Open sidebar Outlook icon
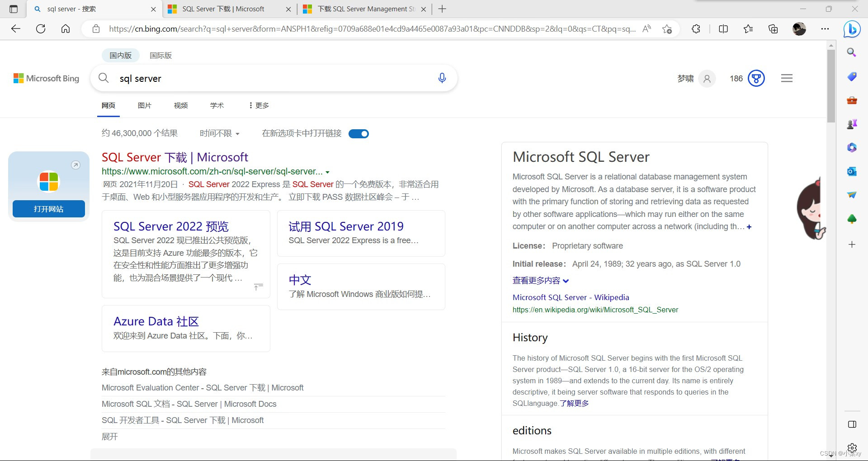Image resolution: width=868 pixels, height=461 pixels. [852, 171]
